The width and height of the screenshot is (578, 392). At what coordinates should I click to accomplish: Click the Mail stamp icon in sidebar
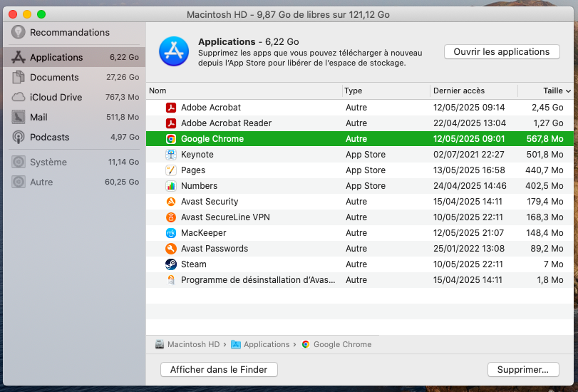18,118
